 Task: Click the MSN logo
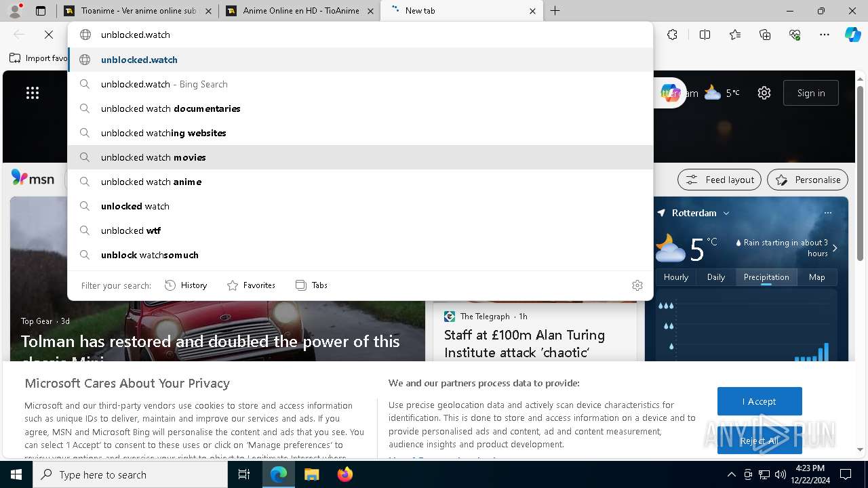click(x=33, y=179)
